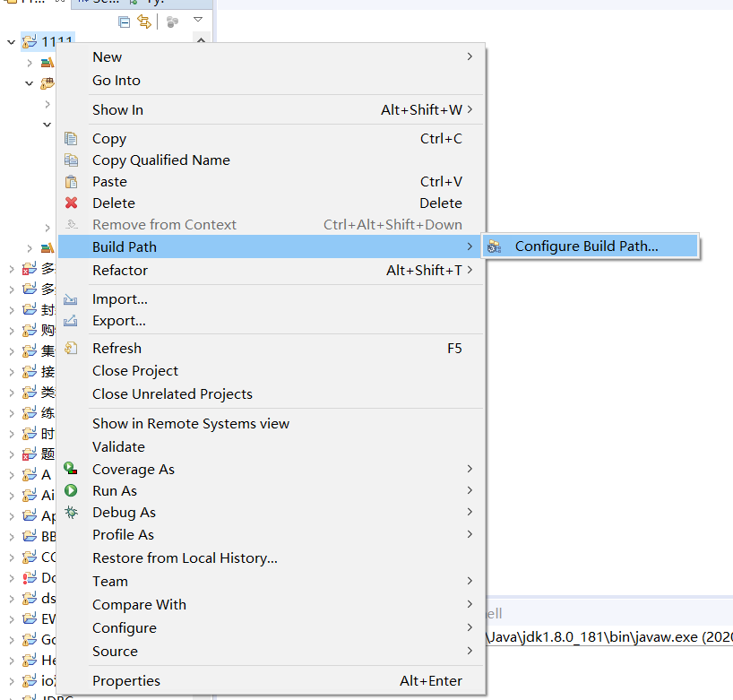Screen dimensions: 733x700
Task: Choose Close Unrelated Projects entry
Action: tap(272, 394)
